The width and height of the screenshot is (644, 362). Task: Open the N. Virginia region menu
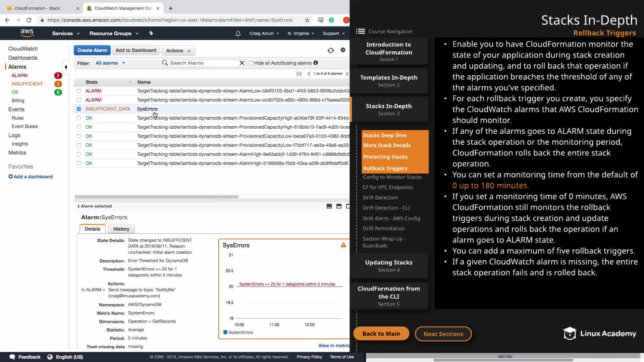point(301,34)
